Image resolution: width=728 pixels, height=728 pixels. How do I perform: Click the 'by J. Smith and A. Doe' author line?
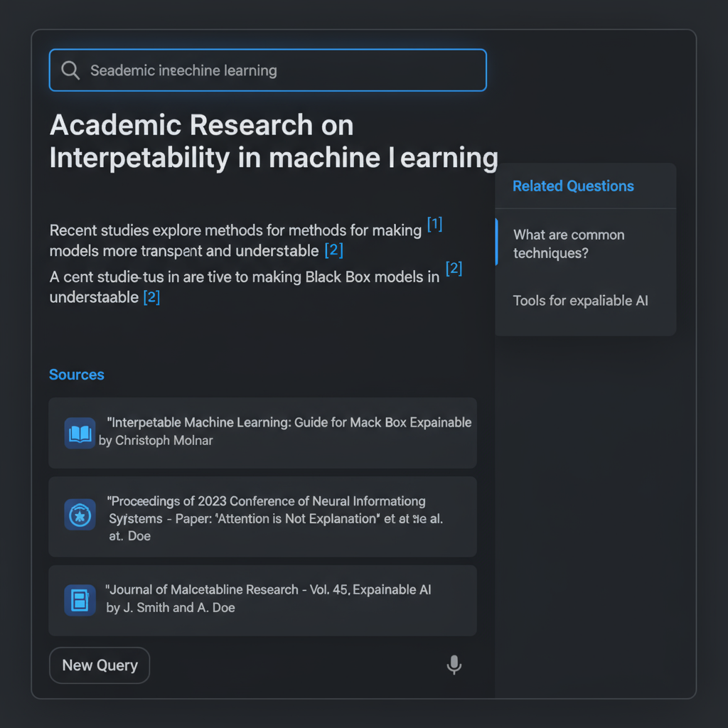click(171, 608)
